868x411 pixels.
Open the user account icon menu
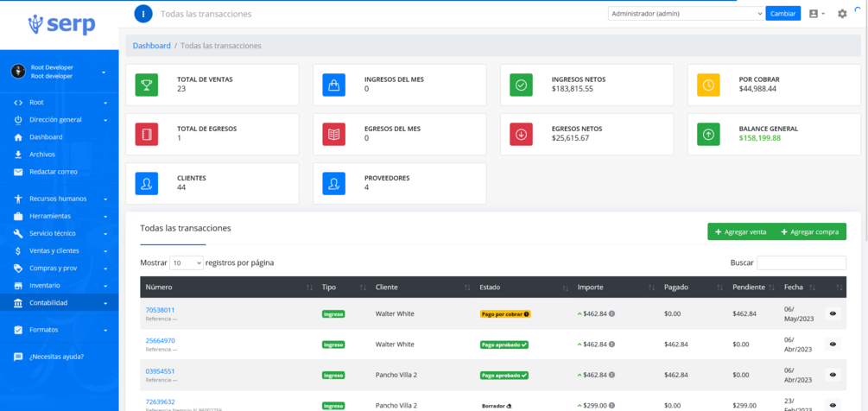[816, 14]
